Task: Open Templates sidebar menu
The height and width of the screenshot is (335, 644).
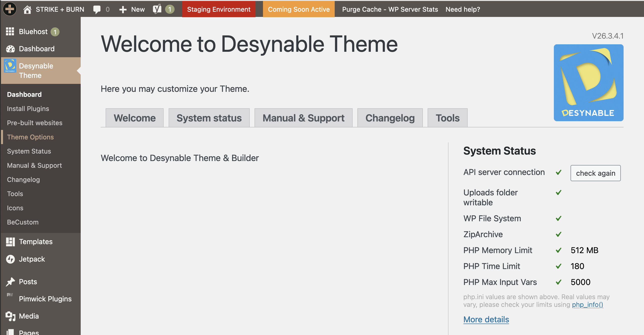Action: click(x=41, y=242)
